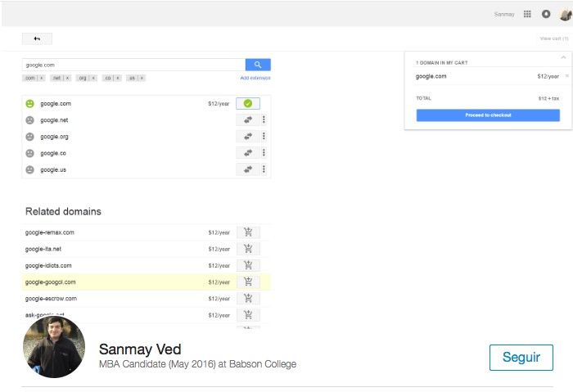Remove the .net extension chip

coord(68,78)
